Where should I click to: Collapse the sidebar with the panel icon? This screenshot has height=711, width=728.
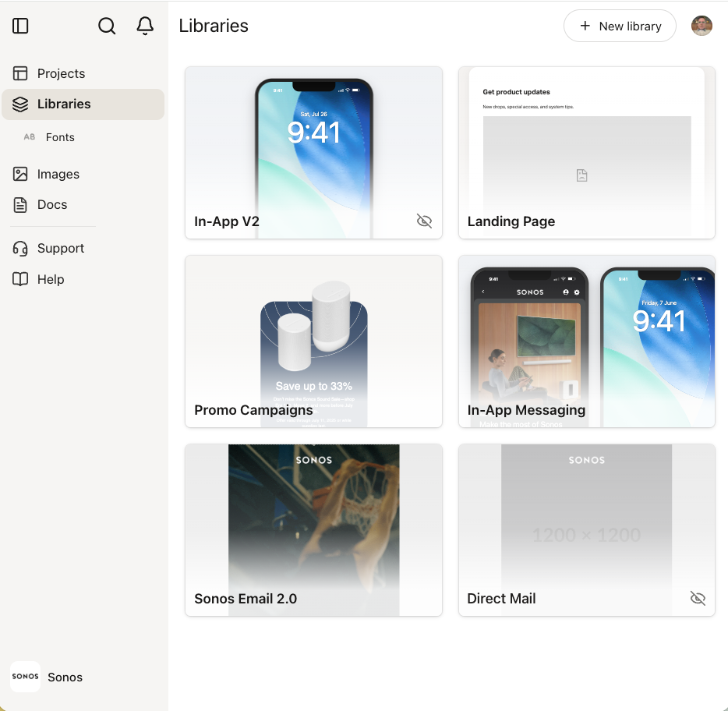[x=20, y=26]
